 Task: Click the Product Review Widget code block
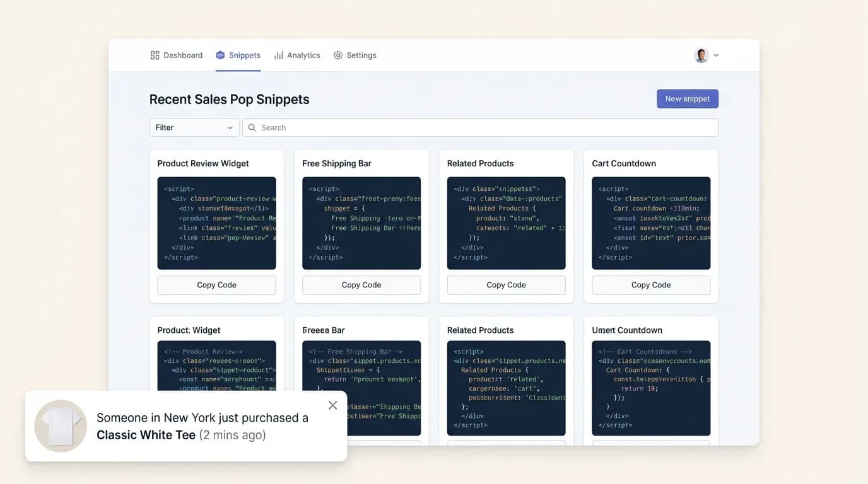[x=216, y=223]
